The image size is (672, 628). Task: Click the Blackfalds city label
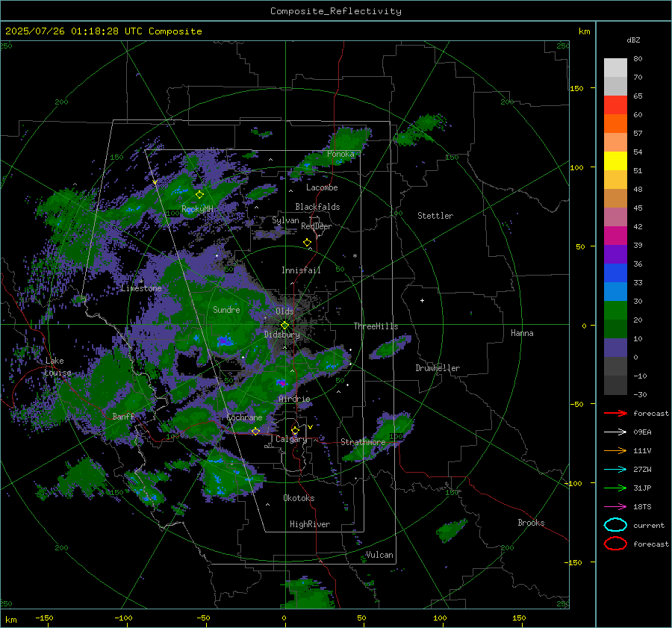pos(317,207)
